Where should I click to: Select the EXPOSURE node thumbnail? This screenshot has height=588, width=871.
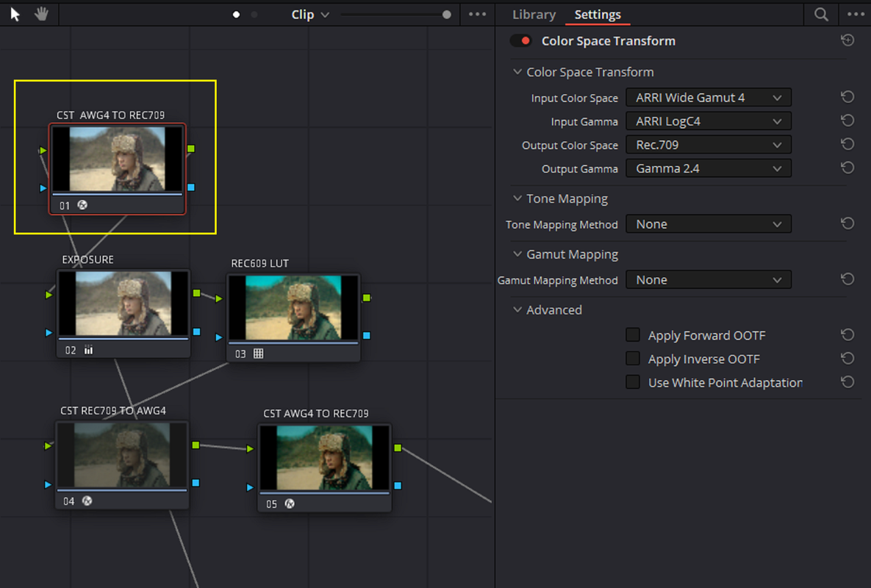click(123, 303)
